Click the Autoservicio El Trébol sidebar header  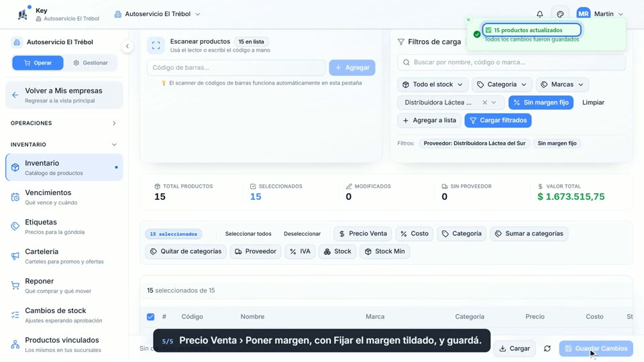[60, 42]
